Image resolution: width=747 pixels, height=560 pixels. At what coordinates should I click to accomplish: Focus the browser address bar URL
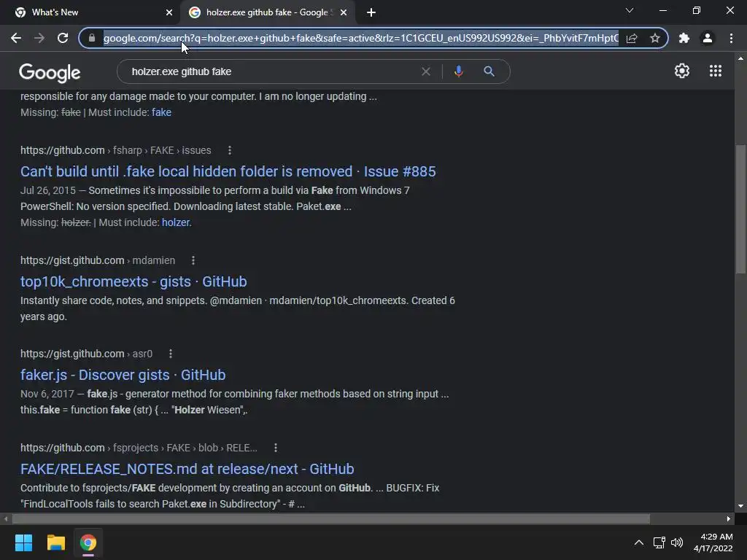pyautogui.click(x=360, y=38)
